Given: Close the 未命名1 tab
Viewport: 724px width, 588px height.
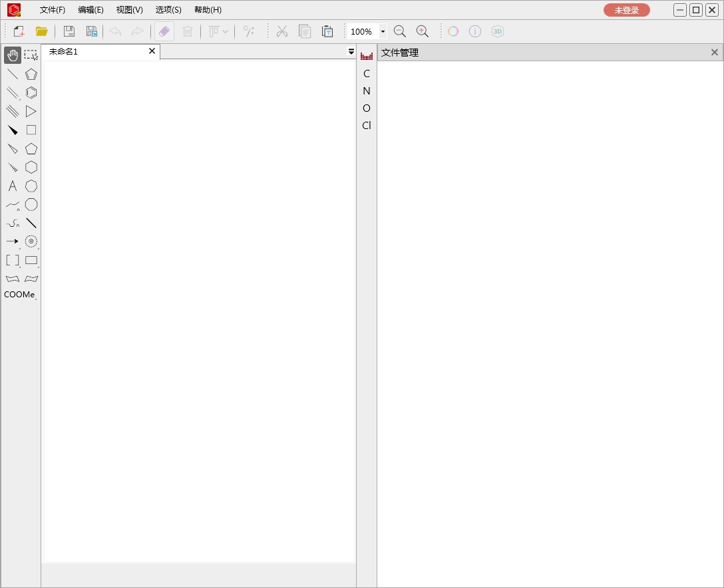Looking at the screenshot, I should tap(152, 51).
